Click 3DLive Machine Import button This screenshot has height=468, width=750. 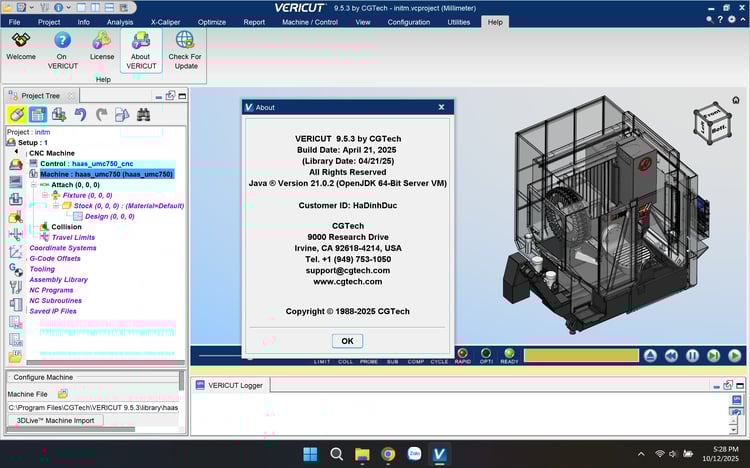pos(55,421)
